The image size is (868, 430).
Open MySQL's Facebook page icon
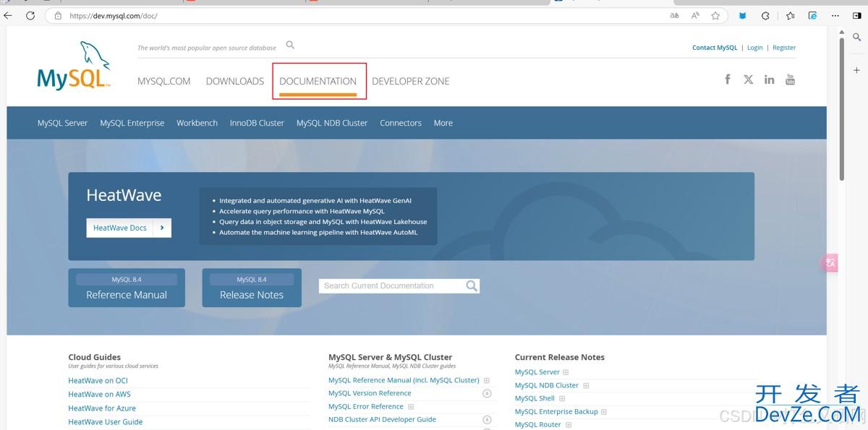pos(728,79)
